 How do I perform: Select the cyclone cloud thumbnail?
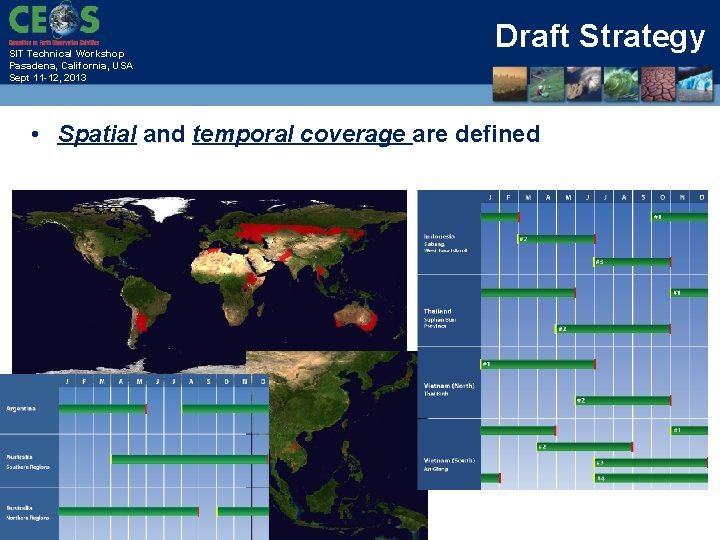[584, 84]
